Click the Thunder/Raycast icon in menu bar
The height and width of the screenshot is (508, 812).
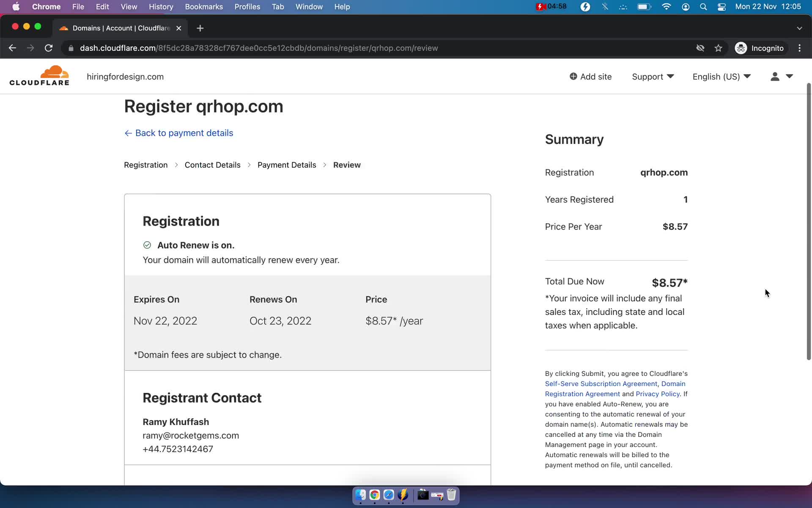pyautogui.click(x=584, y=6)
